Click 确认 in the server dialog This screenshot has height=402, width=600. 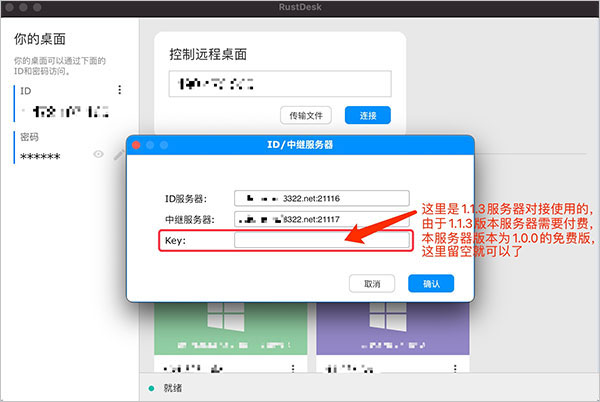[431, 283]
